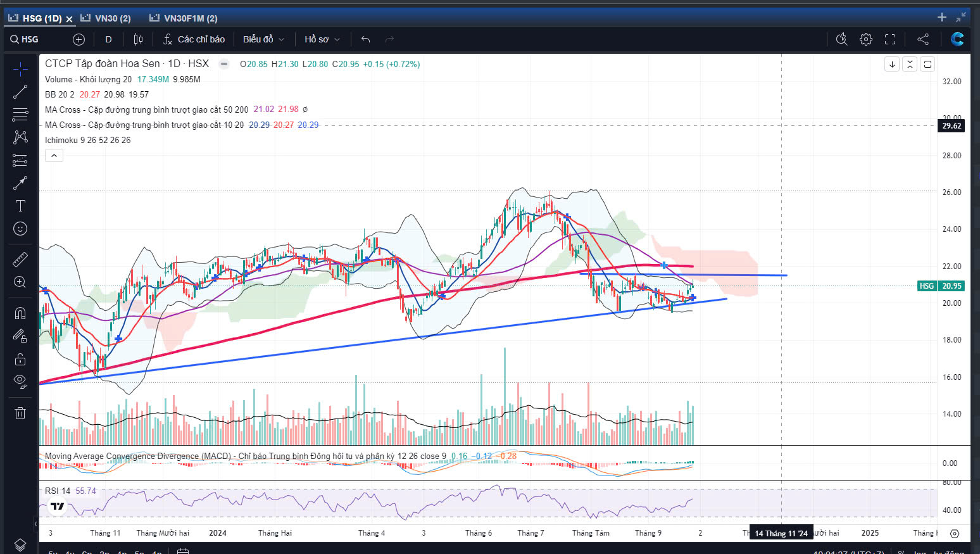Viewport: 980px width, 554px height.
Task: Click the symbol status toggle beside HSX
Action: (224, 64)
